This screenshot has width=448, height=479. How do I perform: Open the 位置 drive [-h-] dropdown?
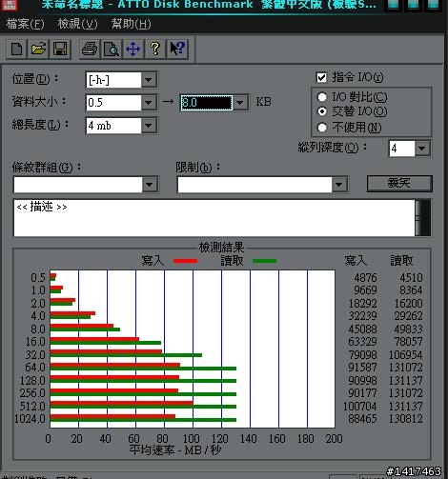[x=149, y=80]
